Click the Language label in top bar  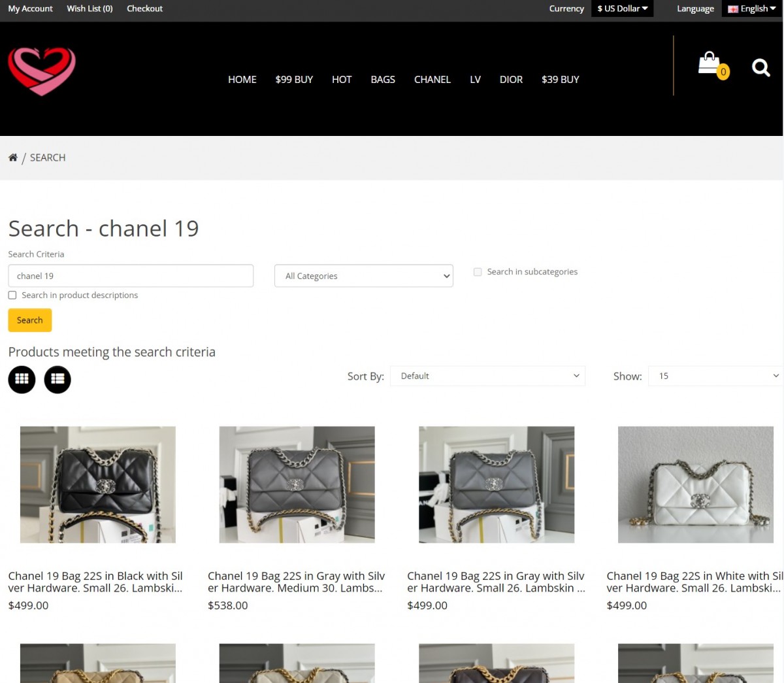tap(695, 8)
